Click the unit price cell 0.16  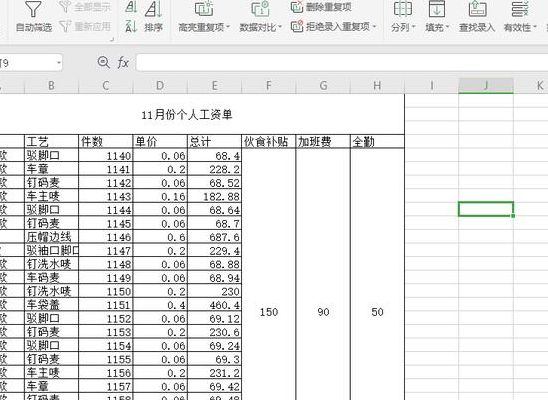tap(160, 196)
